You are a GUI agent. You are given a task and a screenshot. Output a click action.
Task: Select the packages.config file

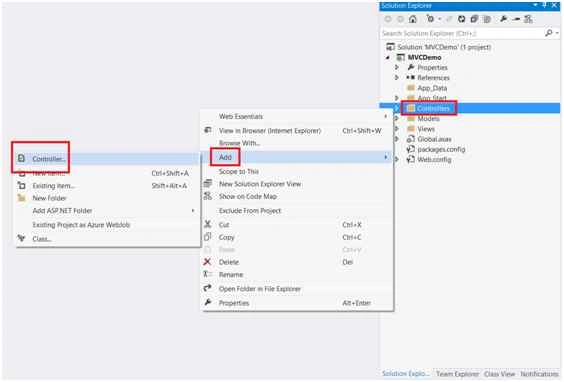click(x=441, y=149)
